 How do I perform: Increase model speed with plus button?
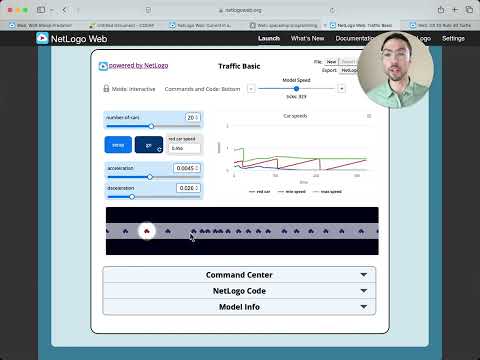pyautogui.click(x=341, y=89)
